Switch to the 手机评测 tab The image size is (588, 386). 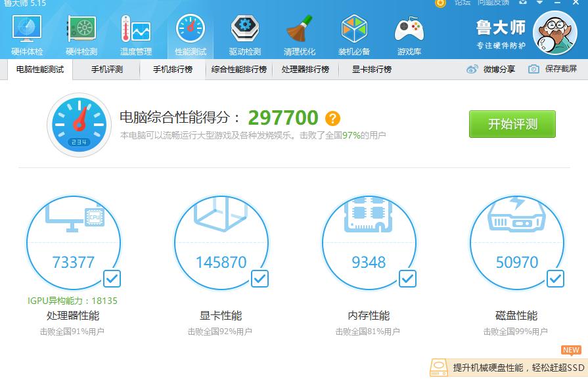[x=106, y=68]
